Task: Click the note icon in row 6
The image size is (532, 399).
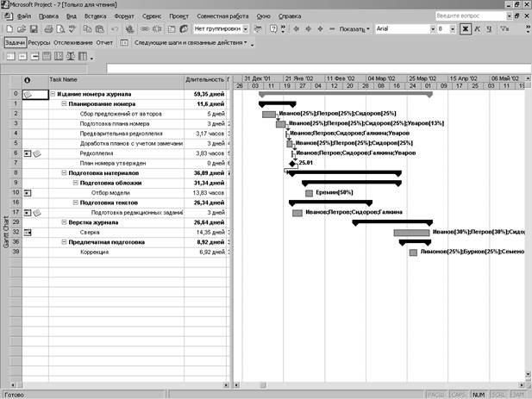Action: [x=37, y=153]
